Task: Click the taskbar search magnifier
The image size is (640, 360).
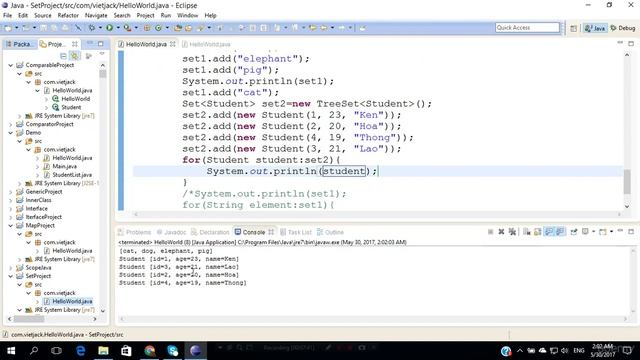Action: click(34, 351)
